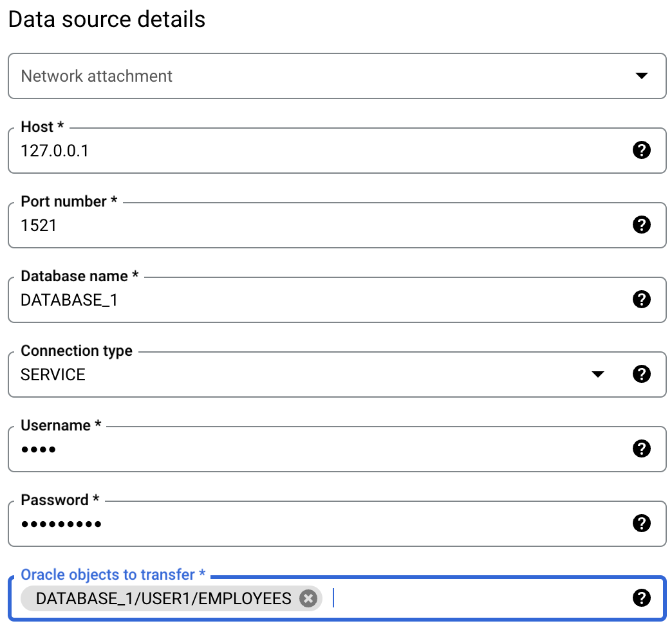Click inside the Database name field

click(x=257, y=300)
